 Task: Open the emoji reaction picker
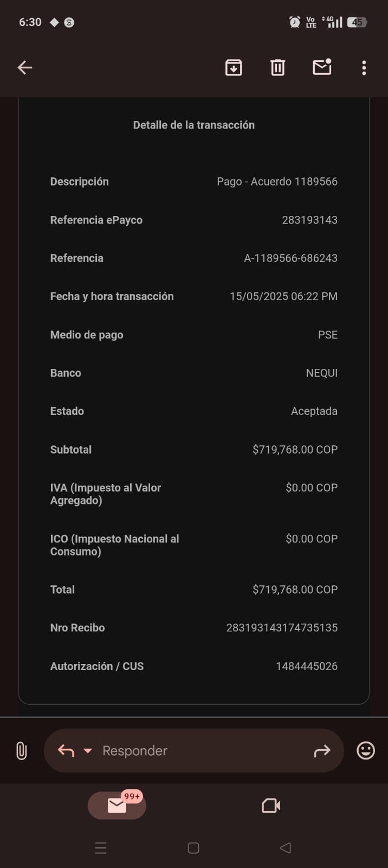[366, 751]
